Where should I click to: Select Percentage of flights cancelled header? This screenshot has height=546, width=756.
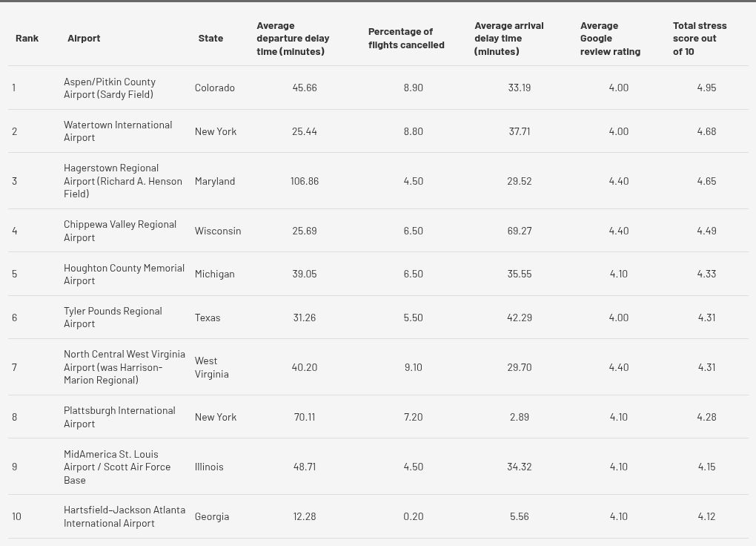(x=406, y=38)
